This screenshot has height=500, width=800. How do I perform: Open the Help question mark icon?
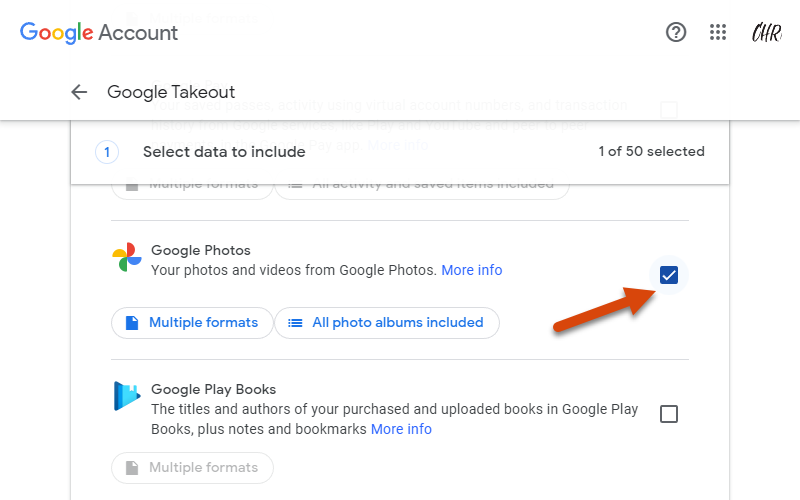coord(676,33)
